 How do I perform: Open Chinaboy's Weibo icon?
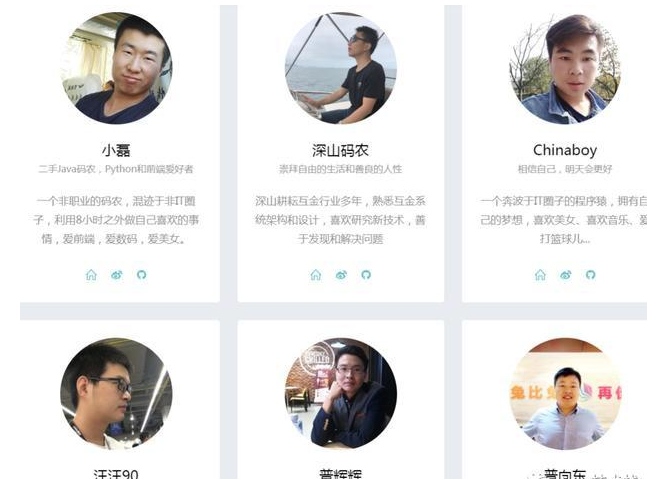[566, 275]
